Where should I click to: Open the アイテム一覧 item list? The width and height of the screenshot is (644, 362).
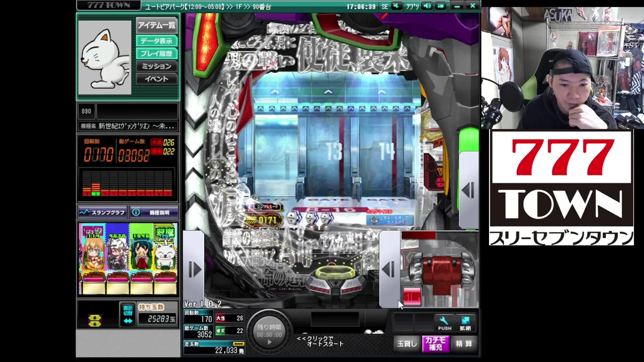click(156, 26)
